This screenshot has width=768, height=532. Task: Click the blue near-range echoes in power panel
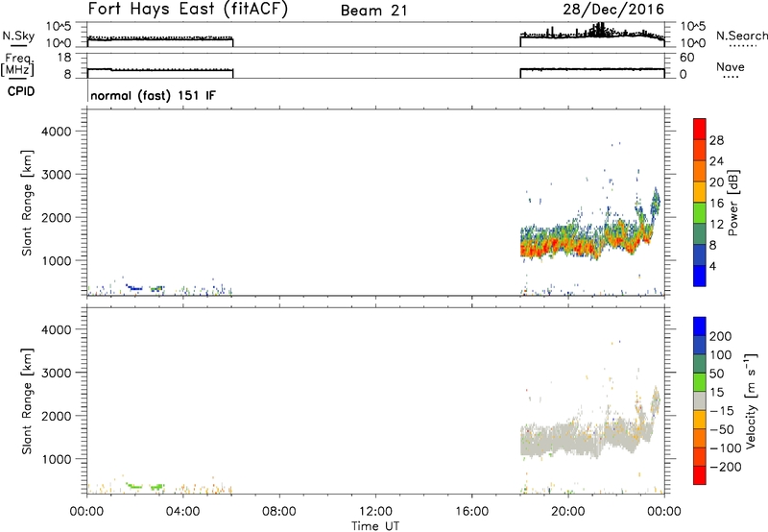point(133,287)
